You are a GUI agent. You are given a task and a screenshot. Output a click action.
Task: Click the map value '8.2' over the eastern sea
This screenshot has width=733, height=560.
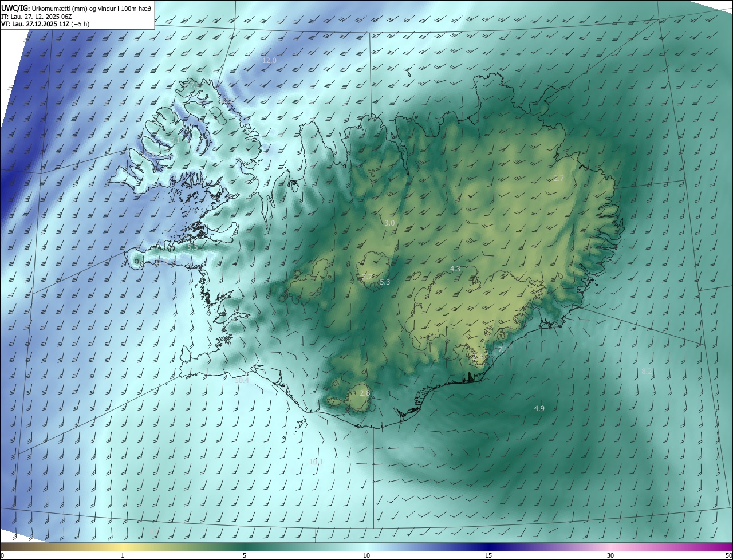(647, 372)
